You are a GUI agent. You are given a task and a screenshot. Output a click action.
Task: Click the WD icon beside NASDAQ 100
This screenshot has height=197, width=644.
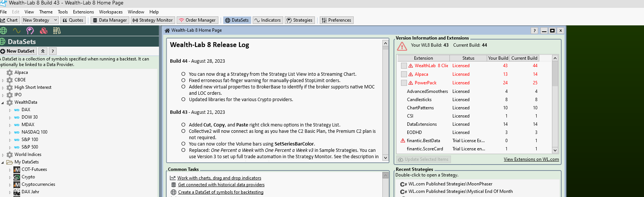point(17,132)
